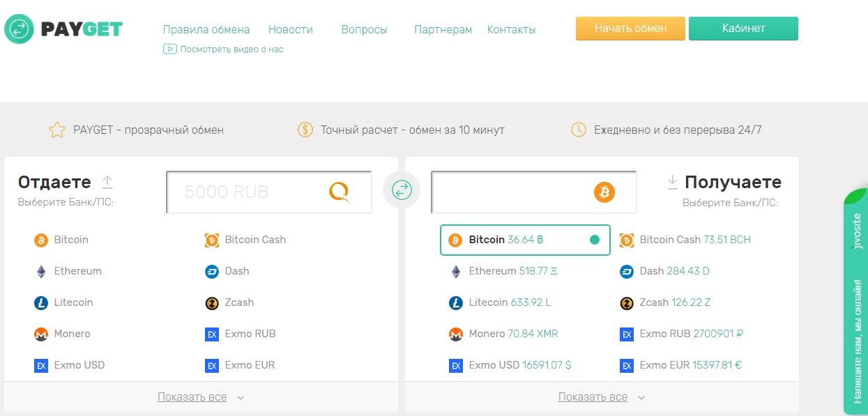
Task: Click the QIWI icon in the give field
Action: click(x=339, y=192)
